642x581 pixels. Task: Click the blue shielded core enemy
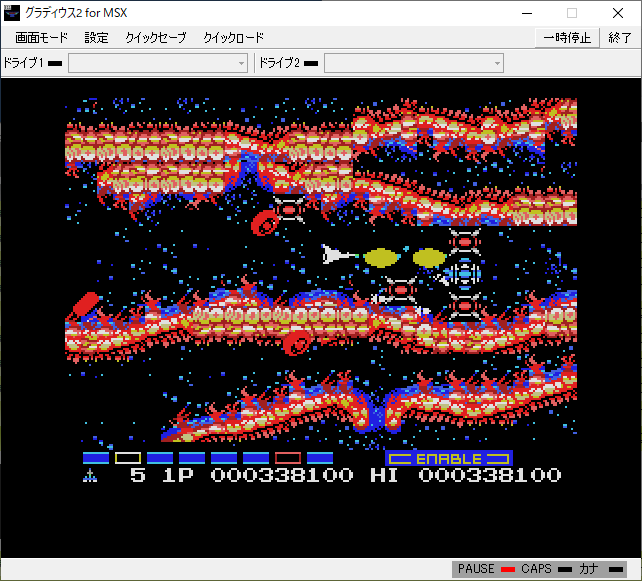coord(464,274)
